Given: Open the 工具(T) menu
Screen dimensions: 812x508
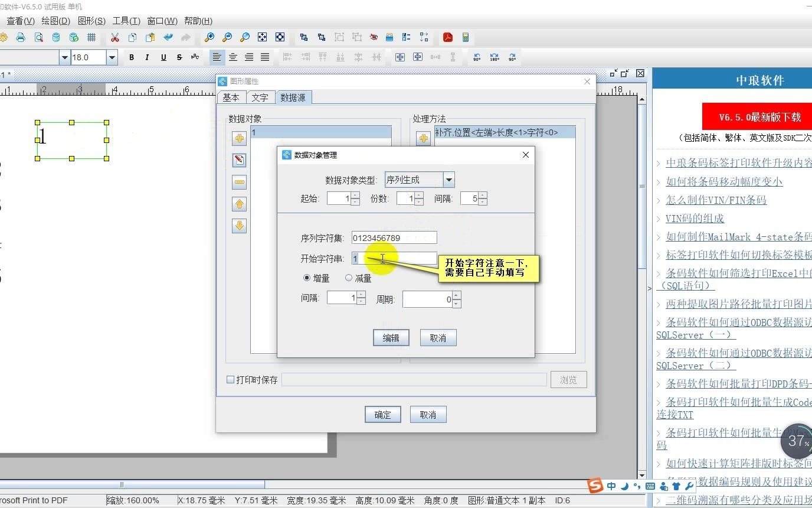Looking at the screenshot, I should [x=126, y=21].
